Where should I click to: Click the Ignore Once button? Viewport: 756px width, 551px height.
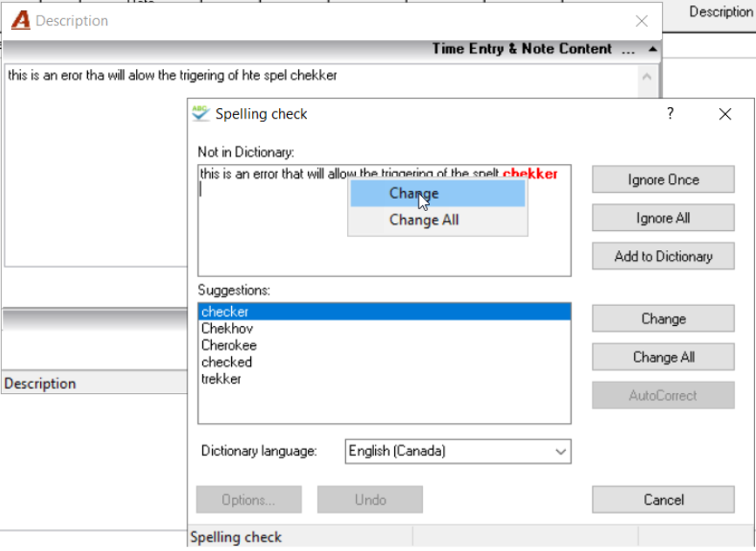(663, 180)
